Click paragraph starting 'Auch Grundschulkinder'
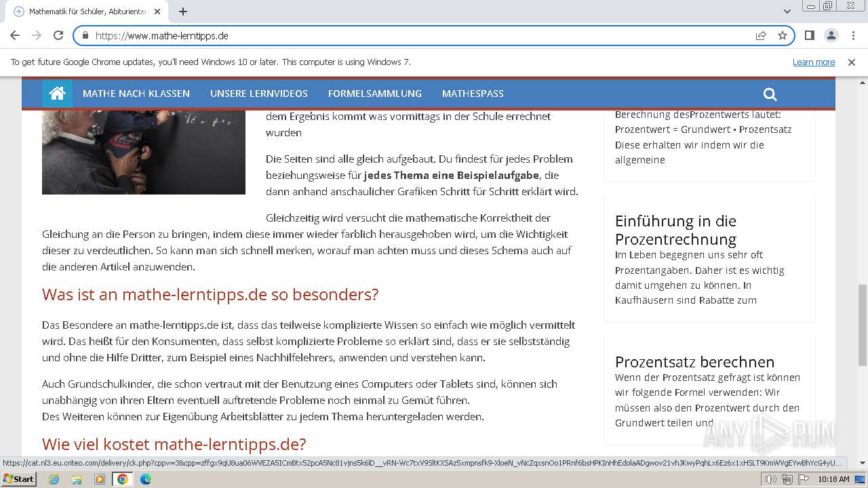 pyautogui.click(x=300, y=400)
